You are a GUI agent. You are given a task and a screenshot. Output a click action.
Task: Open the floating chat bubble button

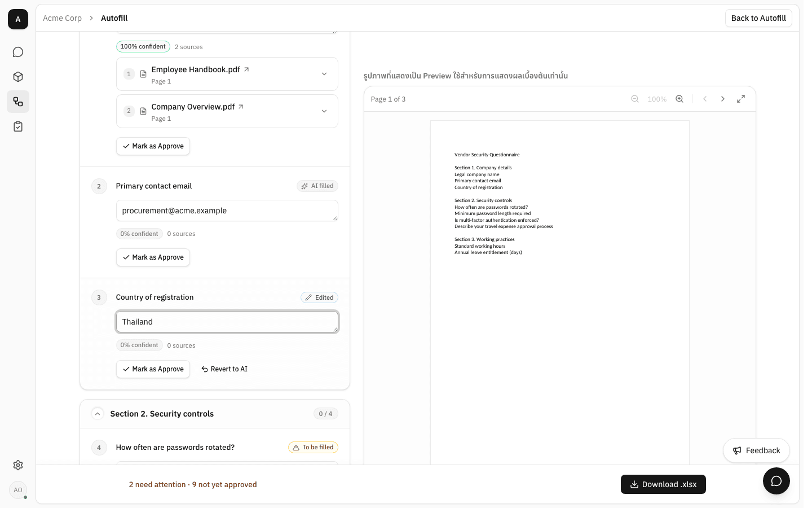point(776,481)
